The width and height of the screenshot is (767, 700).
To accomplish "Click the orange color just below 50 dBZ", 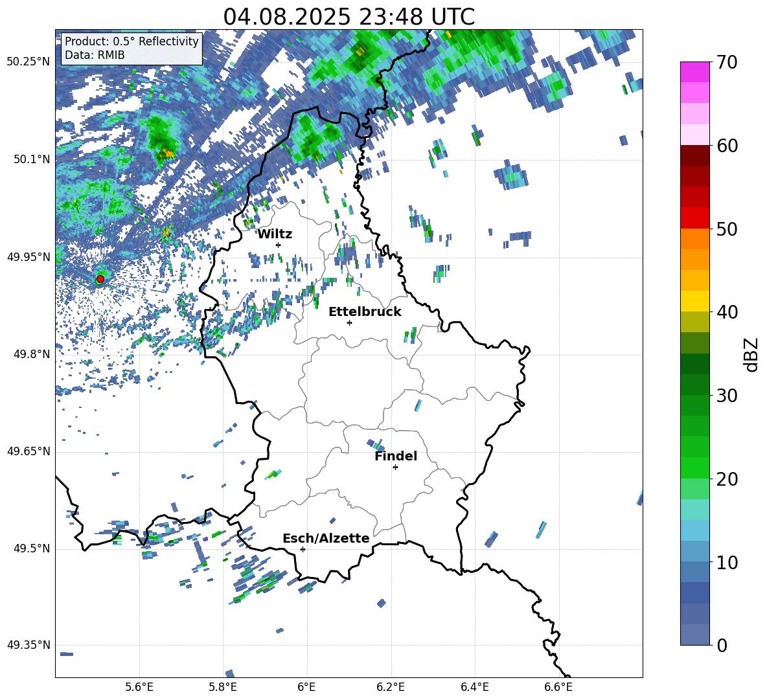I will coord(694,239).
